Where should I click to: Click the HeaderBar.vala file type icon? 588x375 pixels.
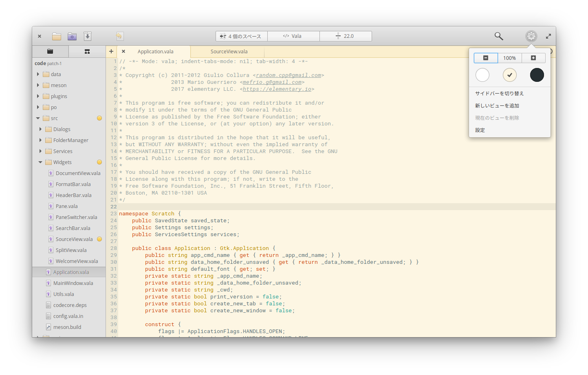(51, 195)
